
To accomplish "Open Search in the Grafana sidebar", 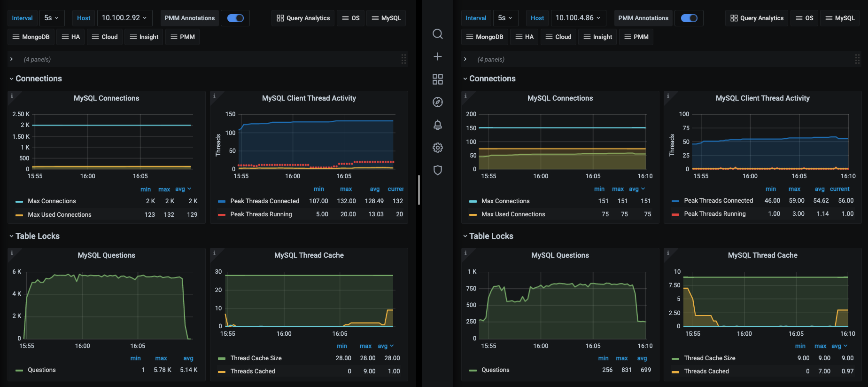I will [437, 34].
